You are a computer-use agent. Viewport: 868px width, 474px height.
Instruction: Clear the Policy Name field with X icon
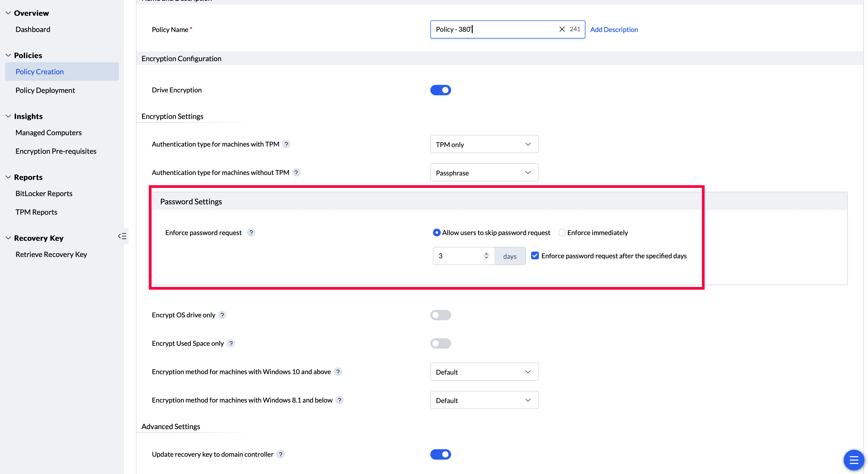click(562, 29)
